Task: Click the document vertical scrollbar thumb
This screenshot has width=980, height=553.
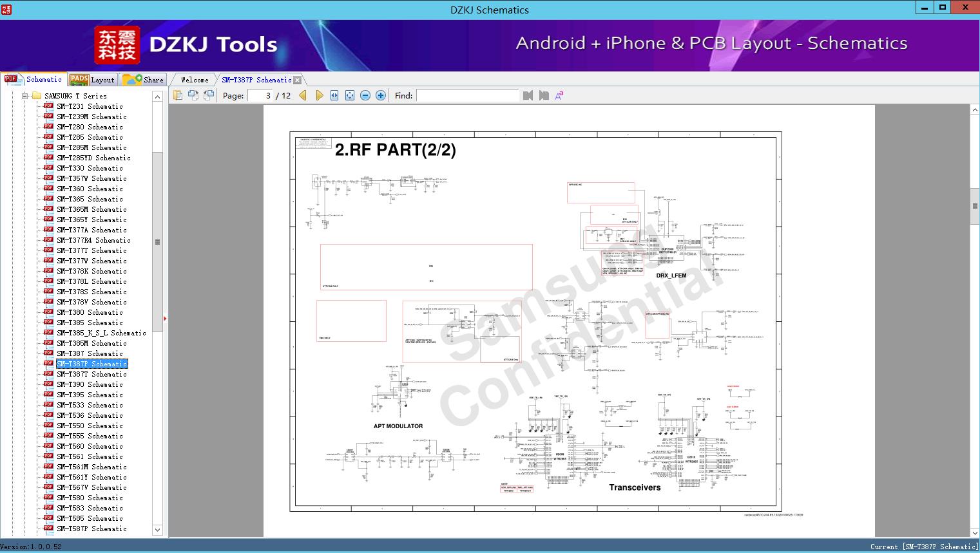Action: [975, 207]
